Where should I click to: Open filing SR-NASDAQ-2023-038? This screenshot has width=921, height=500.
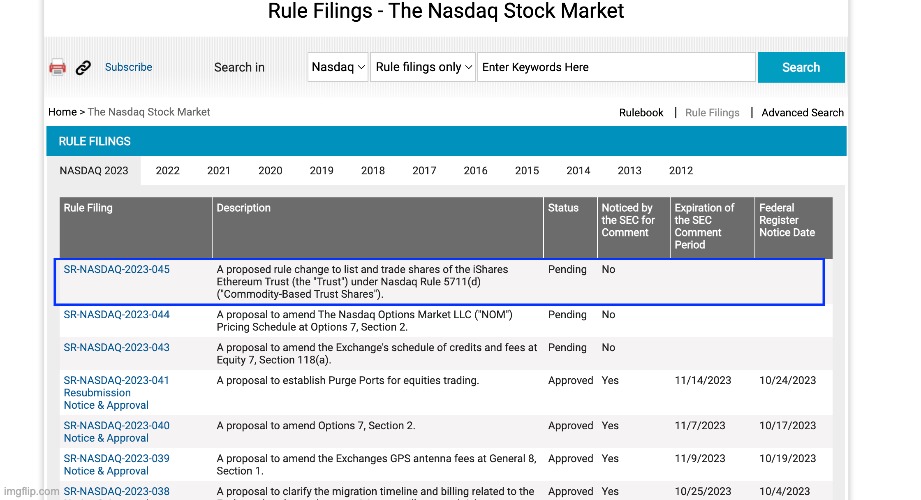coord(116,491)
